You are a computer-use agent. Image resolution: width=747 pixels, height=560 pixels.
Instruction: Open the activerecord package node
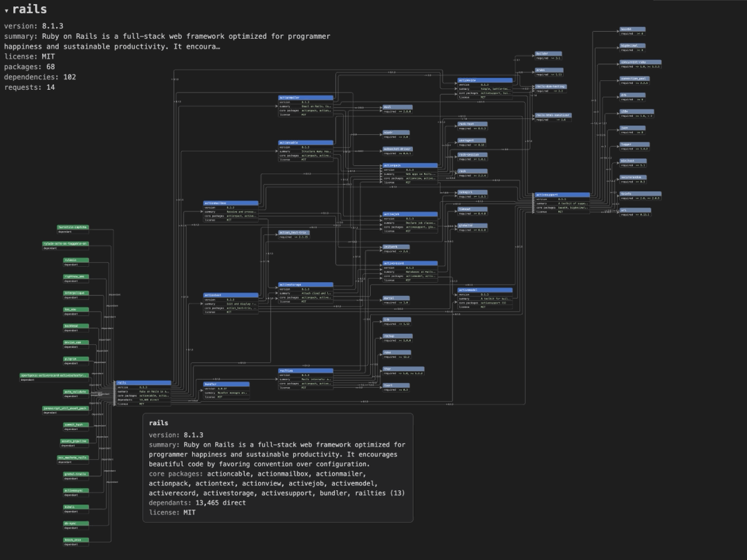(410, 272)
